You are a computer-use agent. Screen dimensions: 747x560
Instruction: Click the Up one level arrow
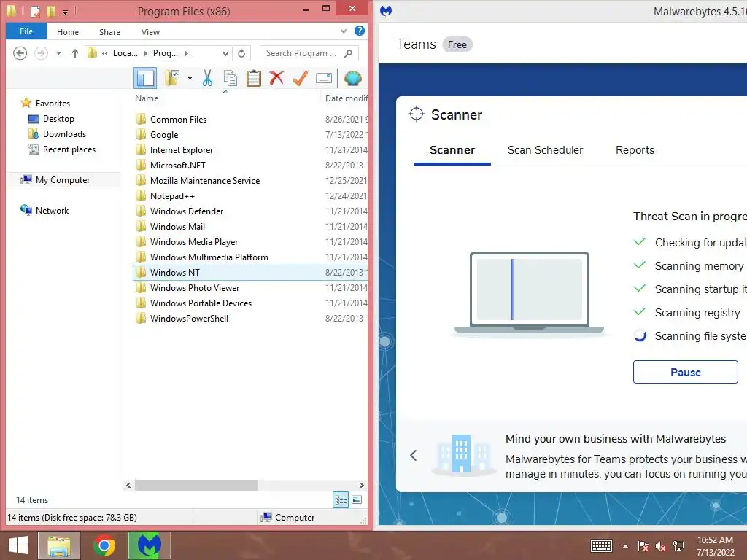[x=75, y=53]
